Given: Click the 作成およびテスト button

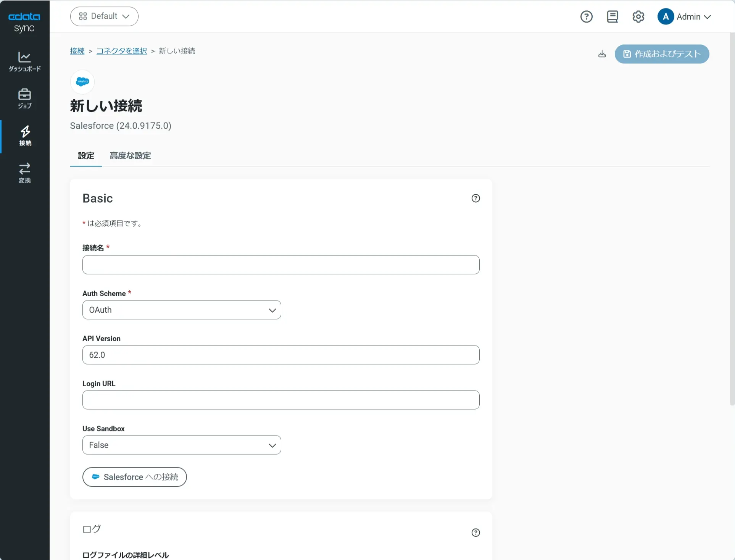Looking at the screenshot, I should point(662,54).
